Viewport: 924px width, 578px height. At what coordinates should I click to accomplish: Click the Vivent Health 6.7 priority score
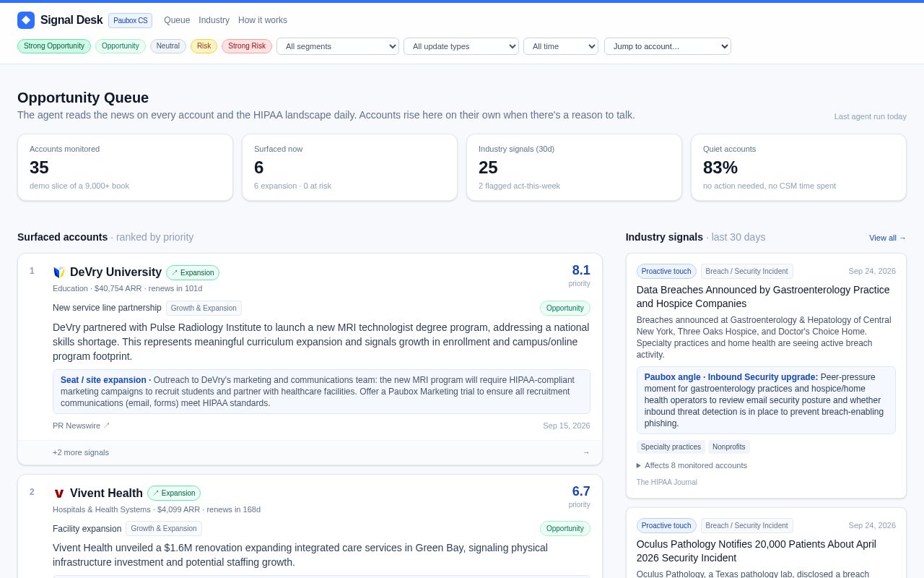click(x=581, y=491)
